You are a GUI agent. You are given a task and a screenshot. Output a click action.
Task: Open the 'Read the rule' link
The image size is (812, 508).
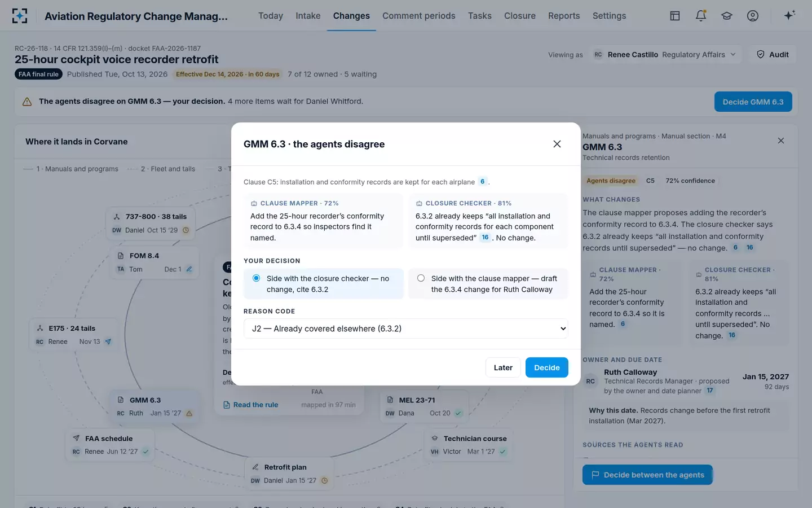(251, 405)
